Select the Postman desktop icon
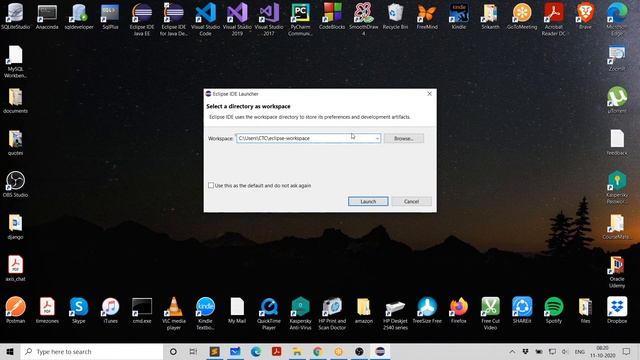 [16, 310]
